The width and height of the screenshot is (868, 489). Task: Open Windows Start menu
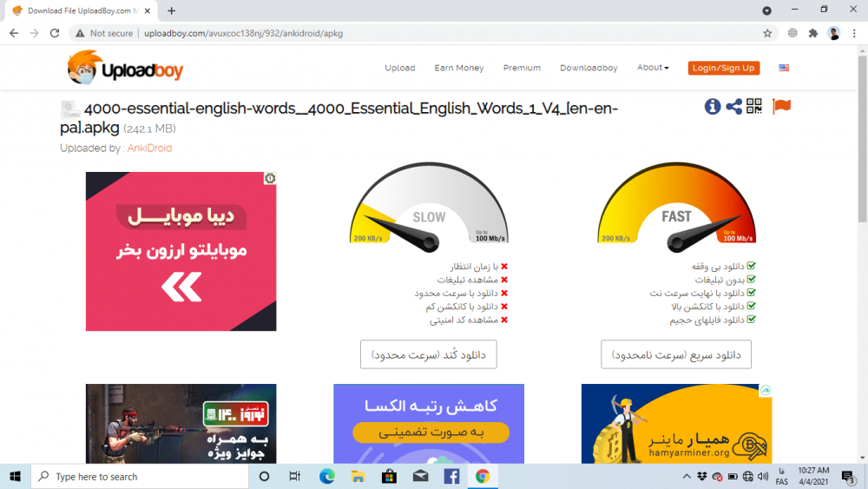pyautogui.click(x=15, y=476)
